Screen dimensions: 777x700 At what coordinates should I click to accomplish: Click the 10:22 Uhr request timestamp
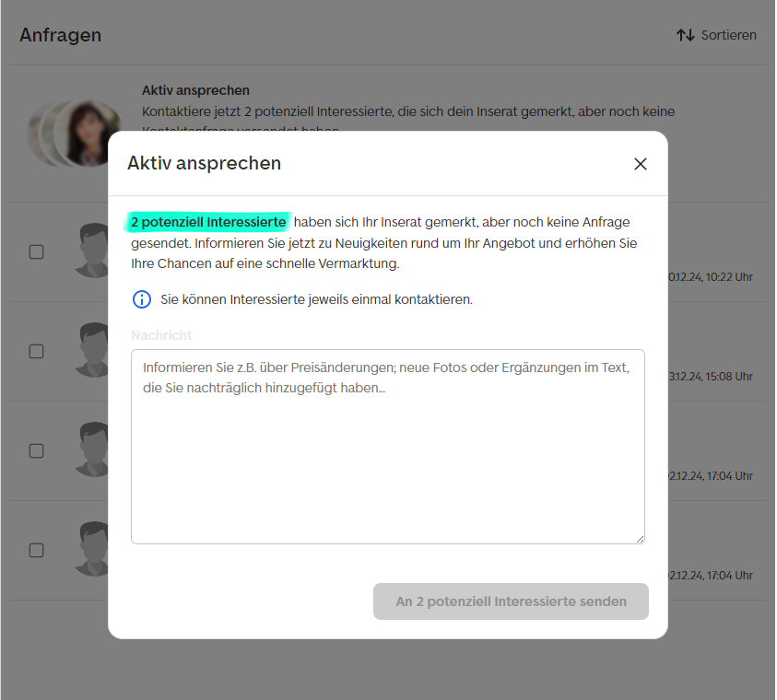click(x=710, y=276)
